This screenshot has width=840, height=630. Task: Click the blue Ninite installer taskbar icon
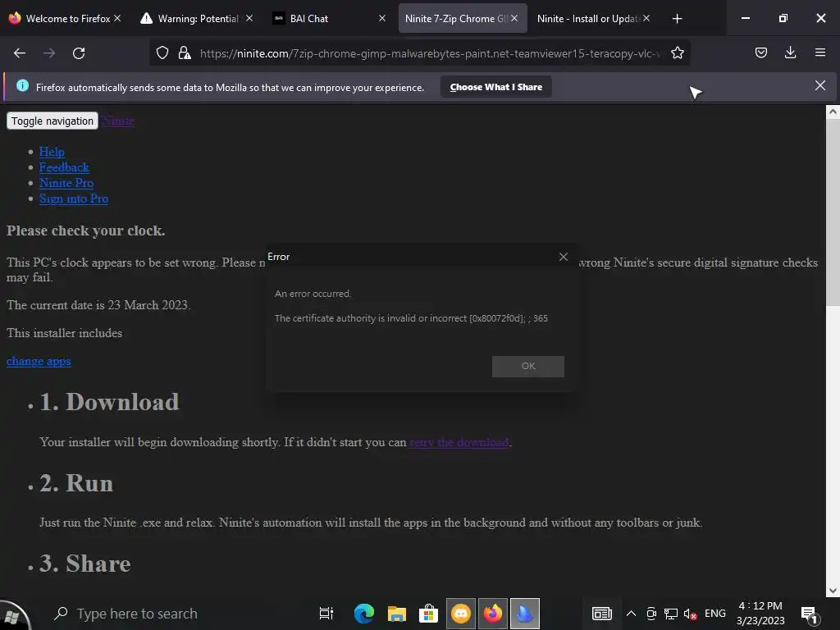click(525, 614)
